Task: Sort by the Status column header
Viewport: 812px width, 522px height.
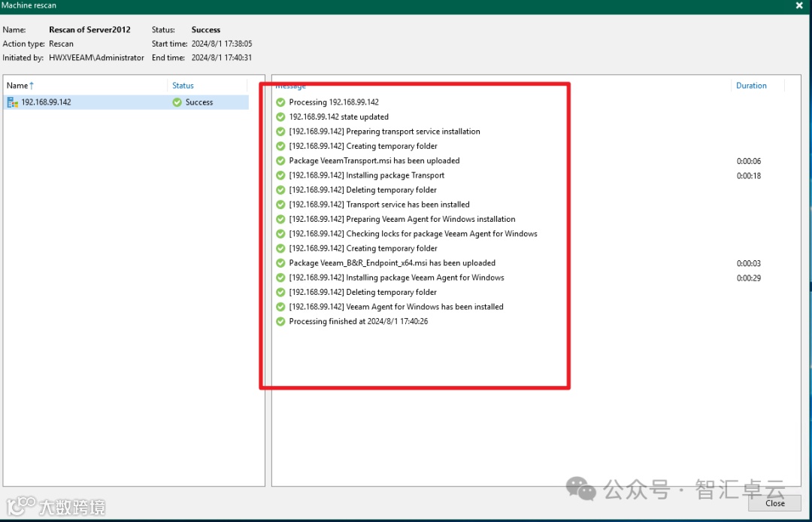Action: [x=183, y=86]
